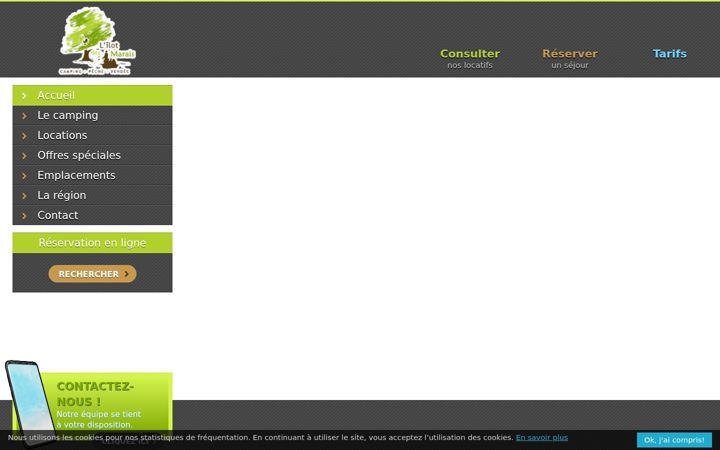Click the CONTACTEZ-NOUS ! banner title
Image resolution: width=720 pixels, height=450 pixels.
(96, 394)
